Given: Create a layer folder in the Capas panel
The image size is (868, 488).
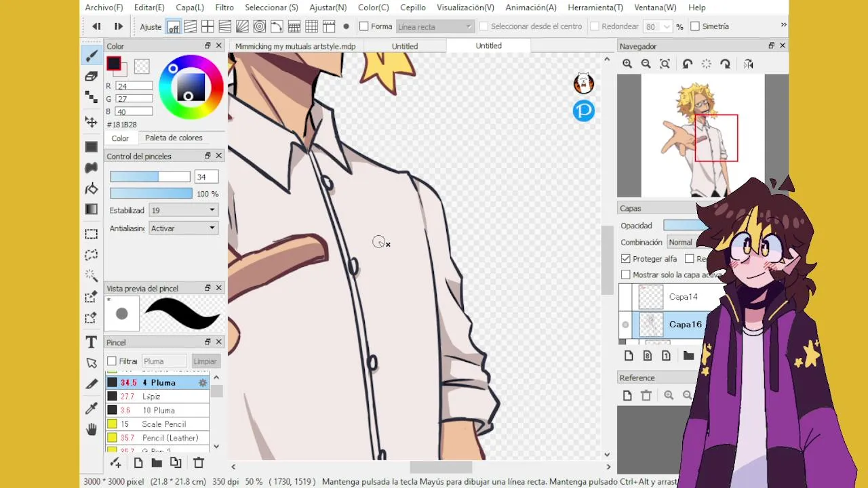Looking at the screenshot, I should (688, 356).
